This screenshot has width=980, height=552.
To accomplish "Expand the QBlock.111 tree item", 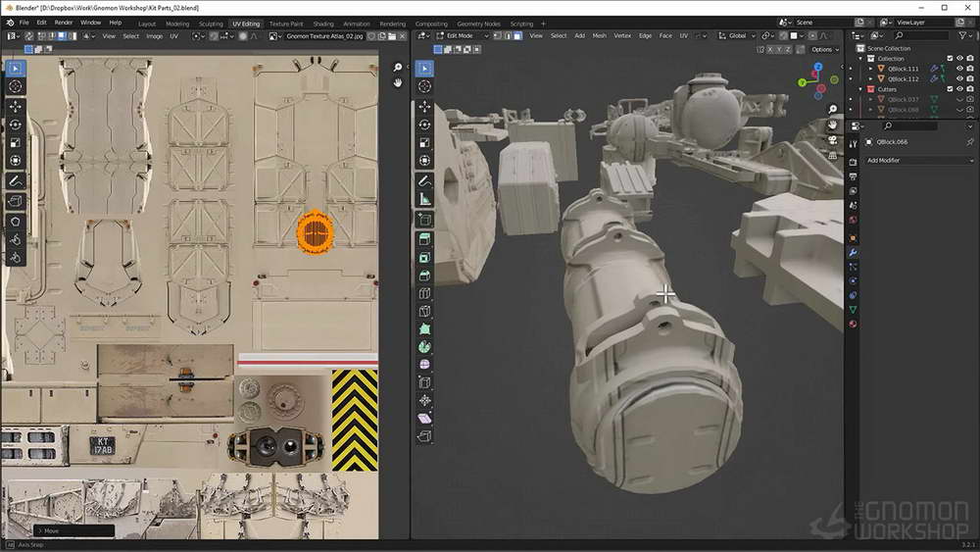I will coord(870,69).
